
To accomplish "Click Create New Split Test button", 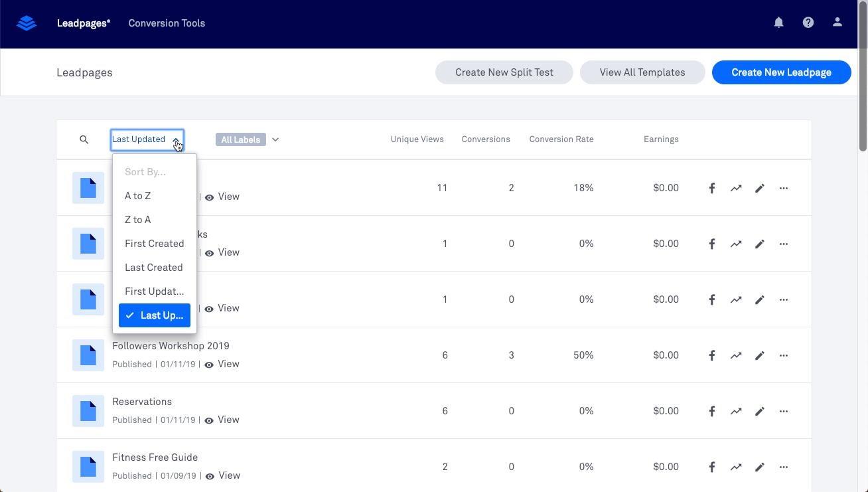I will coord(504,72).
